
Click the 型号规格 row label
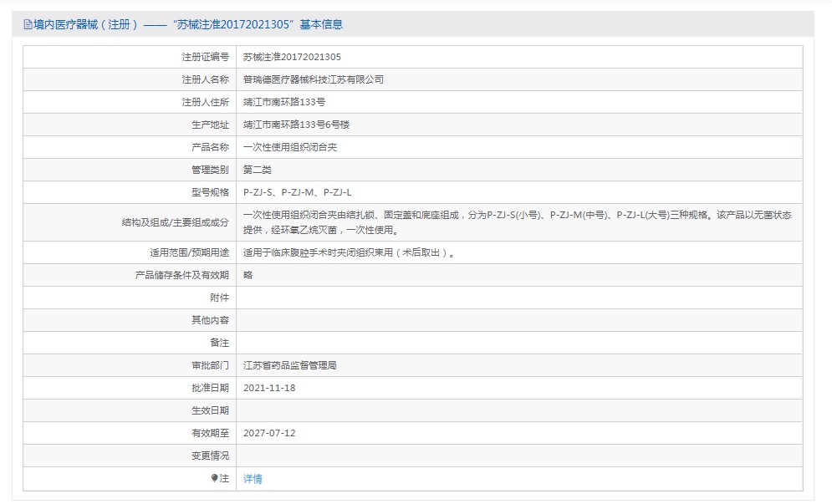(210, 192)
